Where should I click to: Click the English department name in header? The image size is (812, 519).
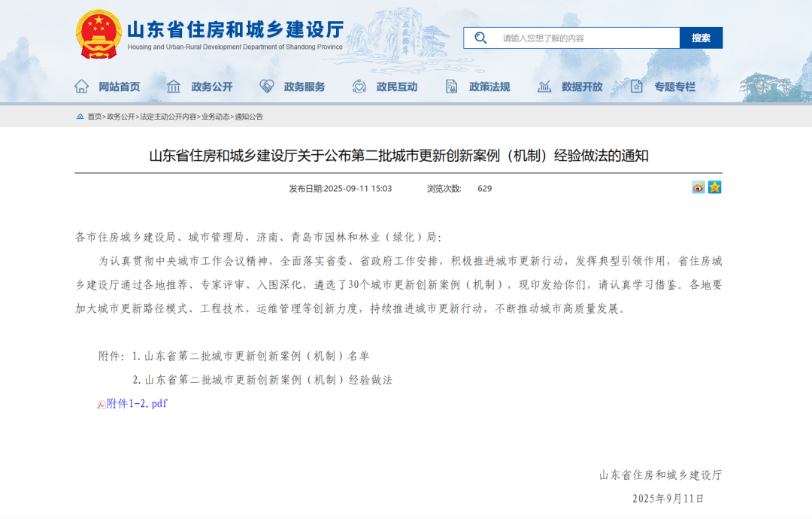click(235, 47)
